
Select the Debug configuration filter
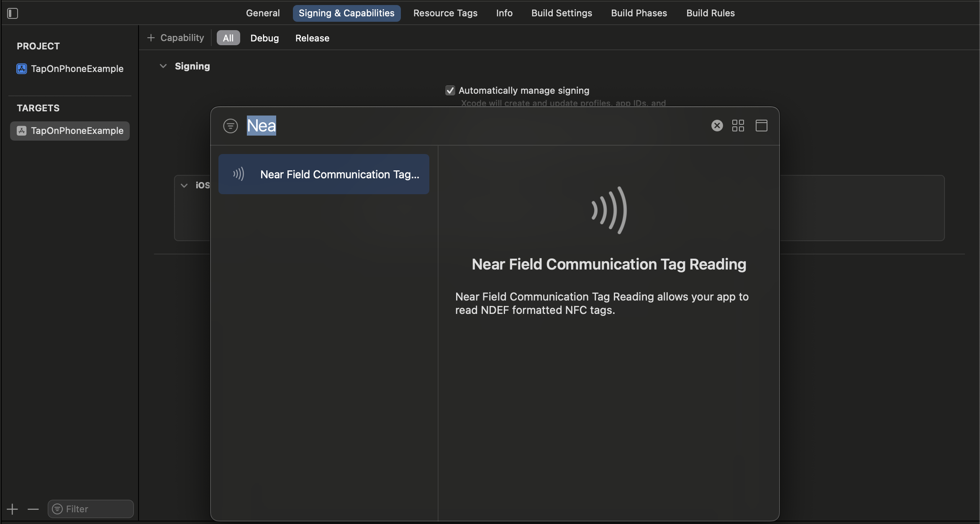(264, 38)
